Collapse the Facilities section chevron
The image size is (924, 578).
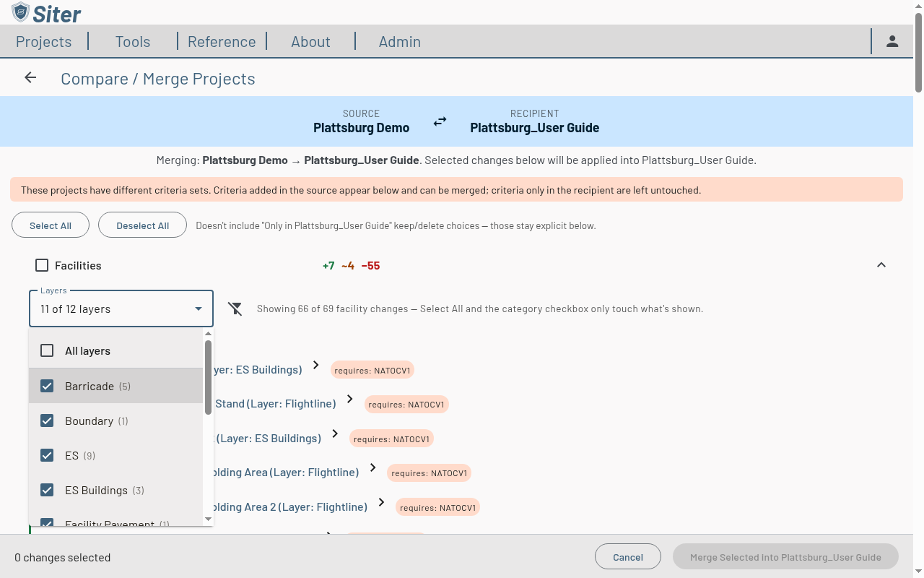881,265
